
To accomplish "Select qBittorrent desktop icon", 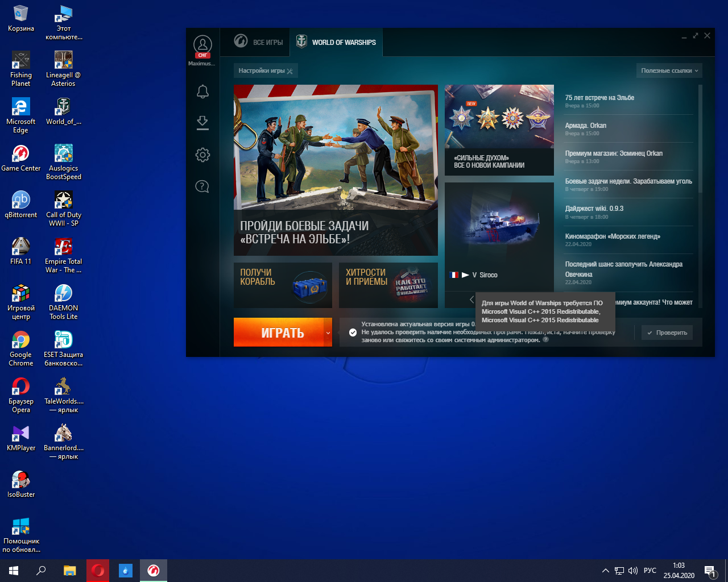I will click(21, 205).
